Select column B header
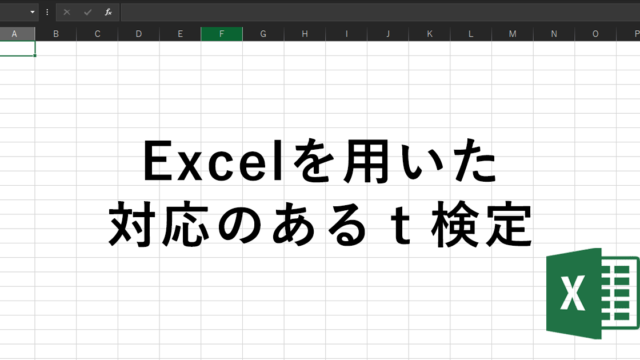Screen dimensions: 640x360 click(56, 34)
